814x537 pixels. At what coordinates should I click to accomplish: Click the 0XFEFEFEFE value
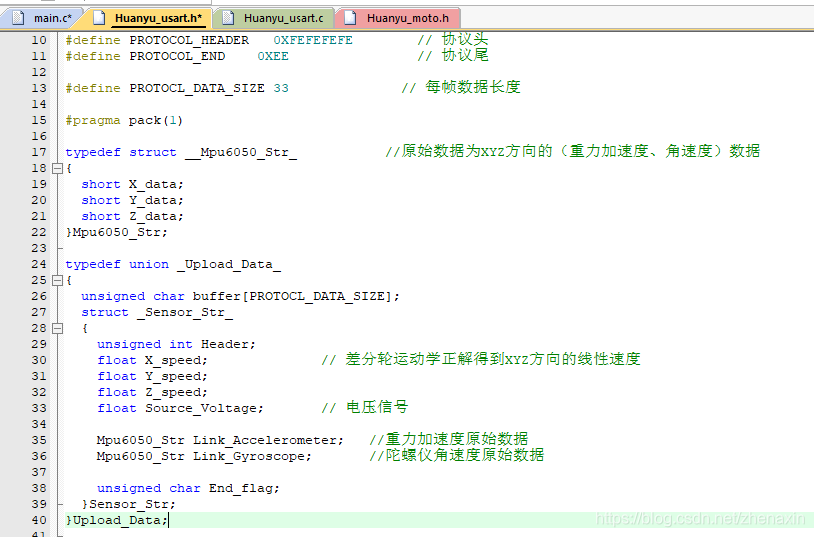coord(313,41)
